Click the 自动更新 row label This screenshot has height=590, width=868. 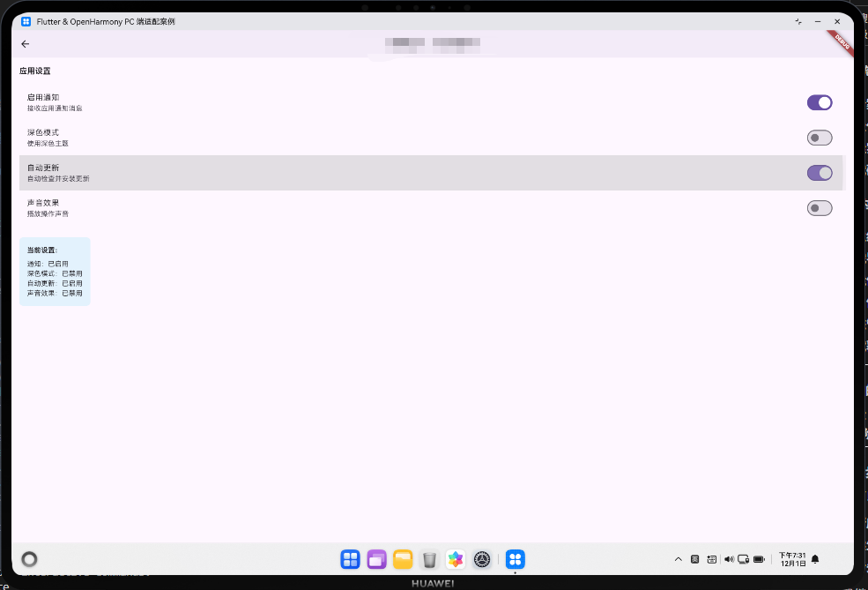[x=43, y=168]
